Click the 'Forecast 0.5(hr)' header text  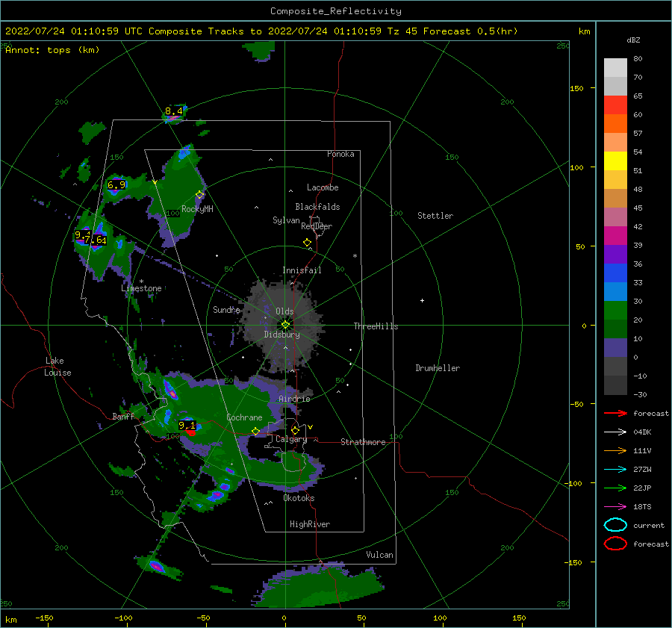pos(470,31)
